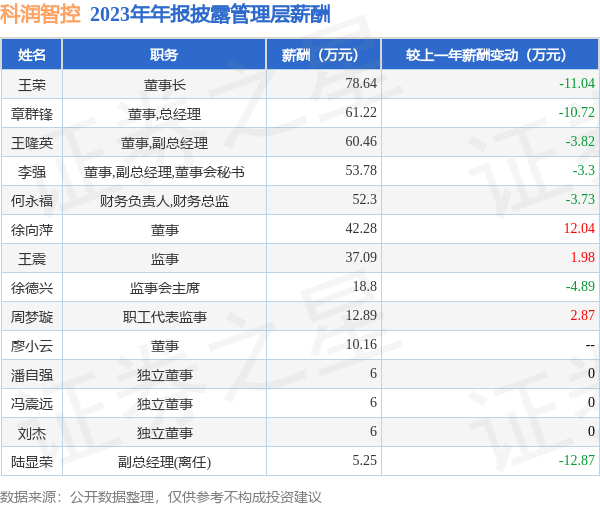The width and height of the screenshot is (600, 506).
Task: Click the salary value 60.46
Action: click(361, 142)
